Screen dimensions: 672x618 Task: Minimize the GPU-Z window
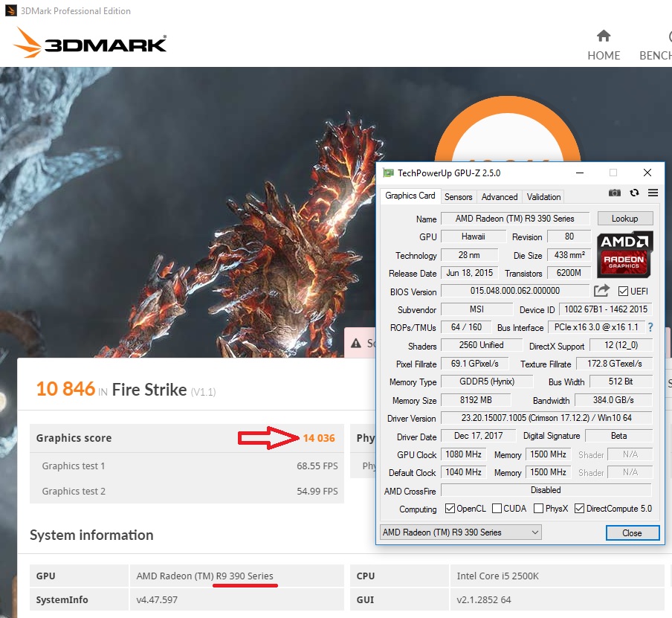[580, 173]
